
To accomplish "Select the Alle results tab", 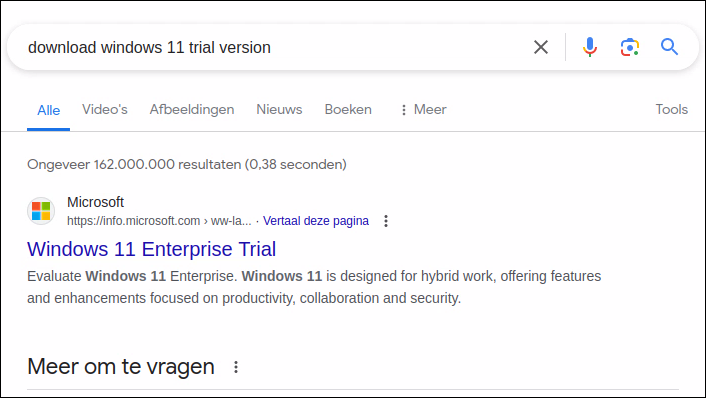I will 49,110.
